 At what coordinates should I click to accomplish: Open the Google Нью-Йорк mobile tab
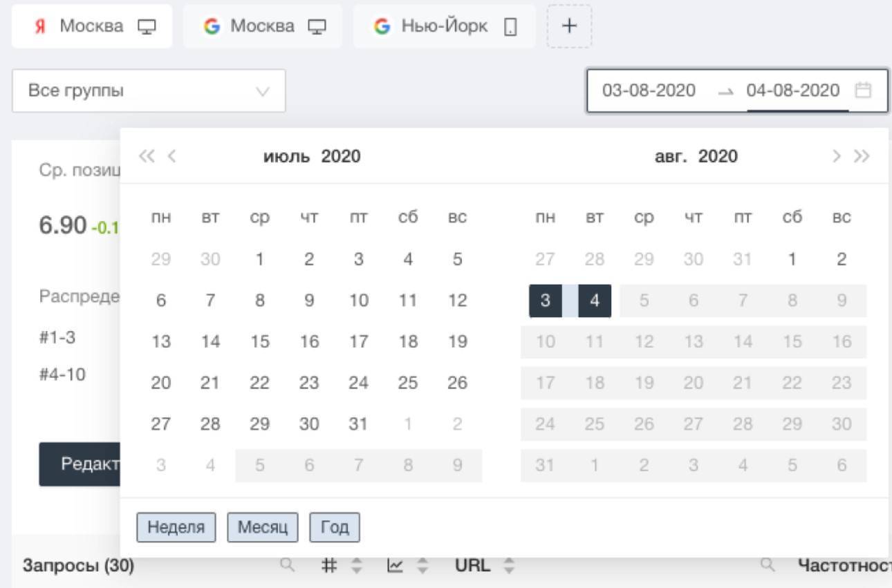click(x=445, y=26)
